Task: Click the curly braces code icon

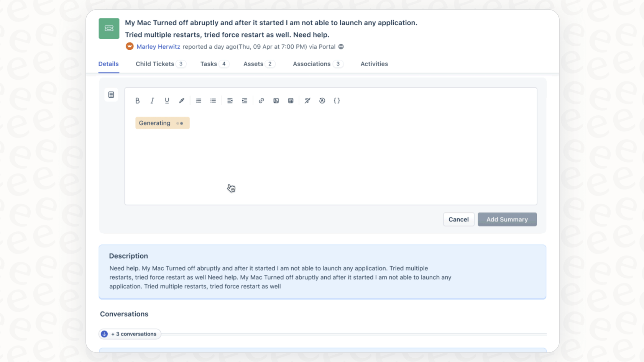Action: click(x=337, y=100)
